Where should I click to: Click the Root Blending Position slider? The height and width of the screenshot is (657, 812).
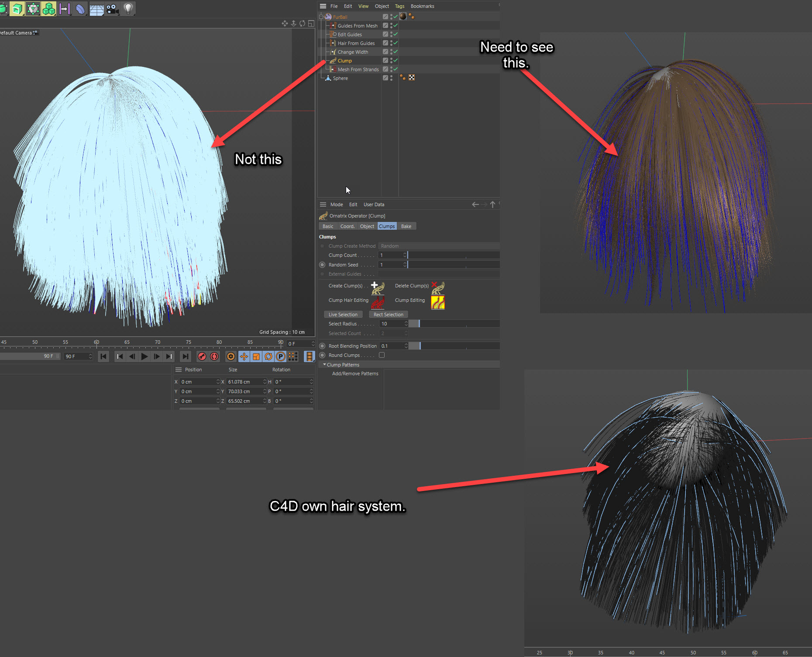click(x=454, y=346)
